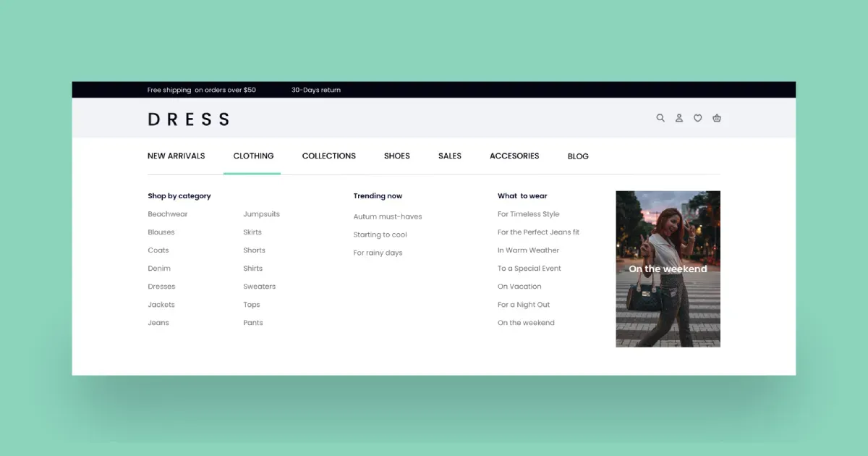Browse the Beachwear category
This screenshot has width=868, height=456.
pyautogui.click(x=167, y=214)
